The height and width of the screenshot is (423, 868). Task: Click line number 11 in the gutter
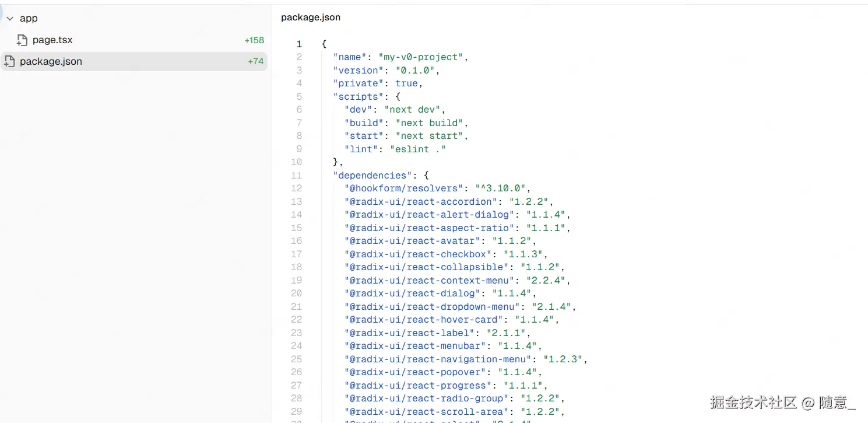tap(297, 176)
